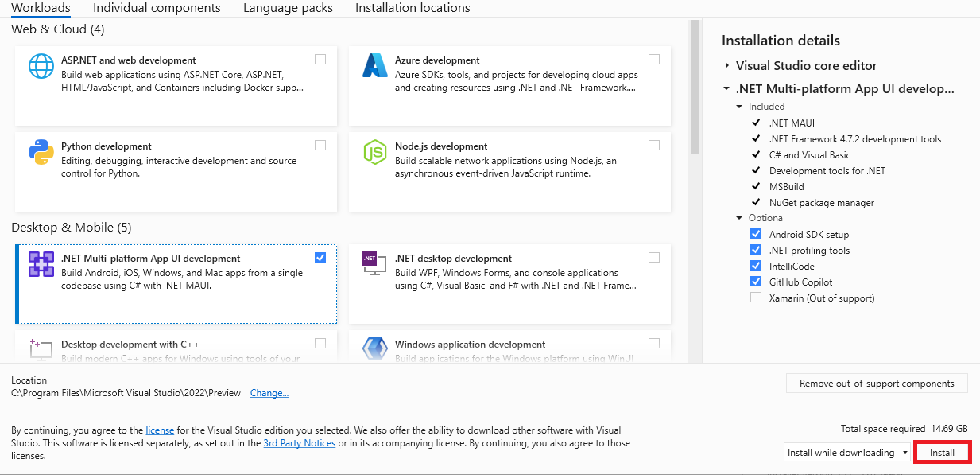Viewport: 980px width, 475px height.
Task: Click the Python development logo icon
Action: click(41, 152)
